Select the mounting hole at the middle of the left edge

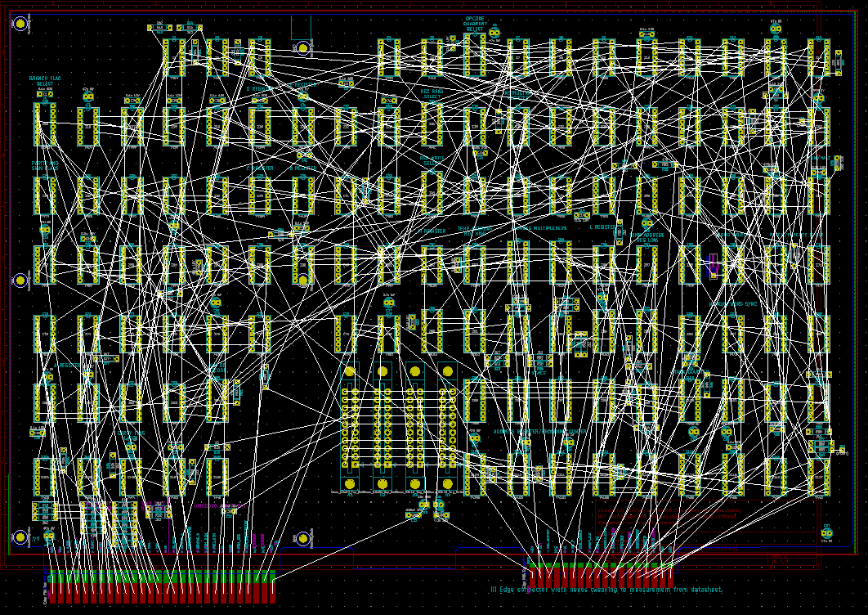[x=20, y=281]
